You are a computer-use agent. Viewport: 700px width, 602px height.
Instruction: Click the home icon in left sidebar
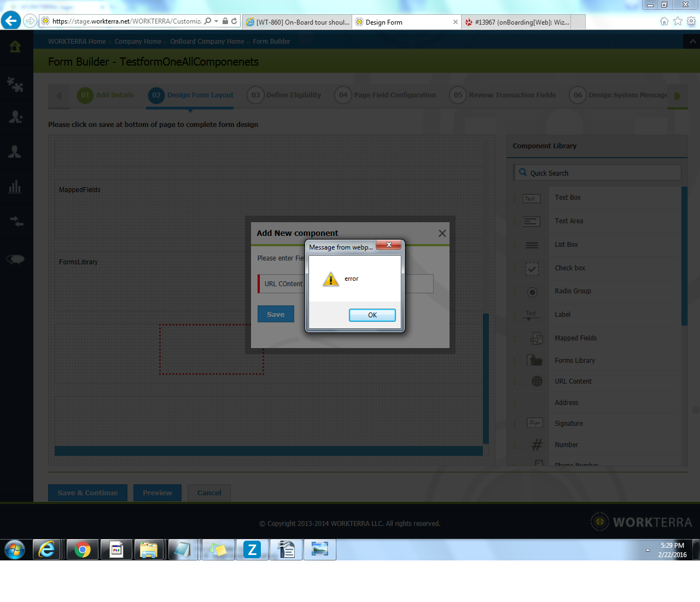[15, 47]
